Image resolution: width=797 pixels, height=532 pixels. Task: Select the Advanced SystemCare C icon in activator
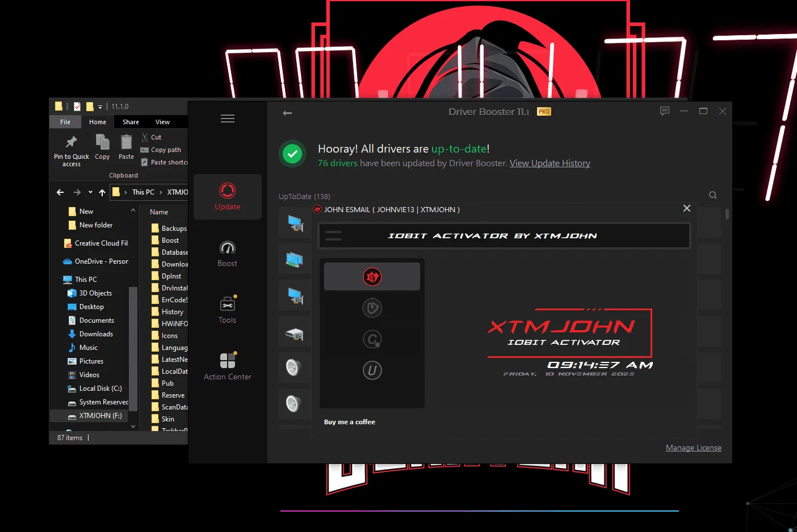click(372, 339)
